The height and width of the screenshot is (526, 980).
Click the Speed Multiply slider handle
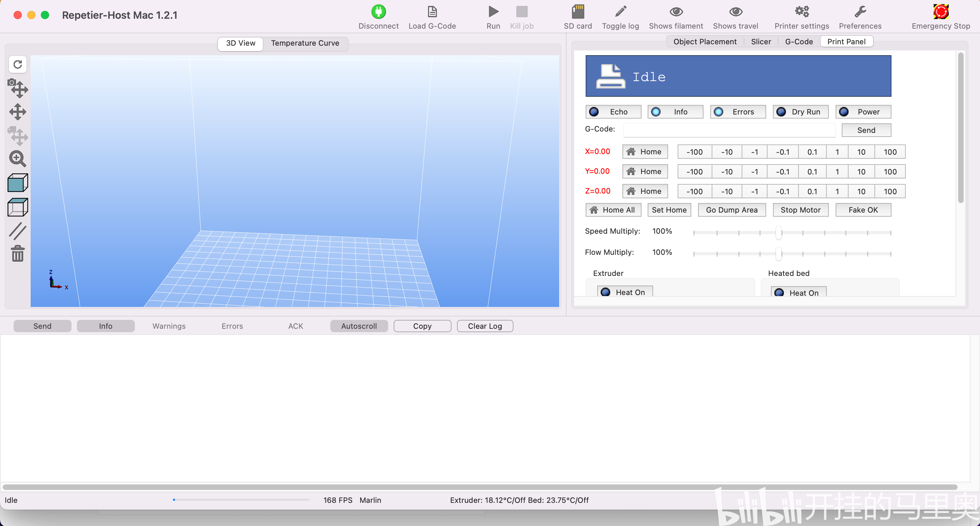[x=778, y=233]
